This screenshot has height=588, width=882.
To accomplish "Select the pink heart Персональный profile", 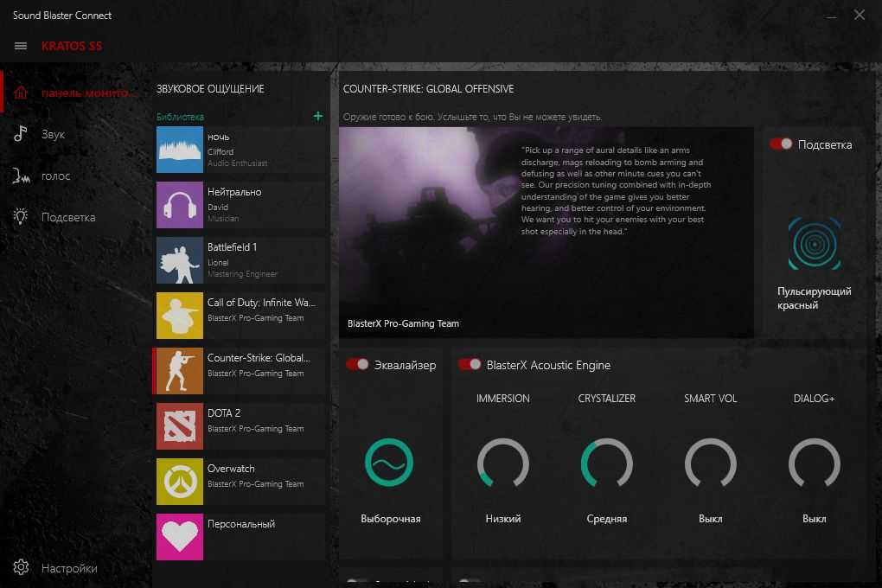I will [x=180, y=537].
